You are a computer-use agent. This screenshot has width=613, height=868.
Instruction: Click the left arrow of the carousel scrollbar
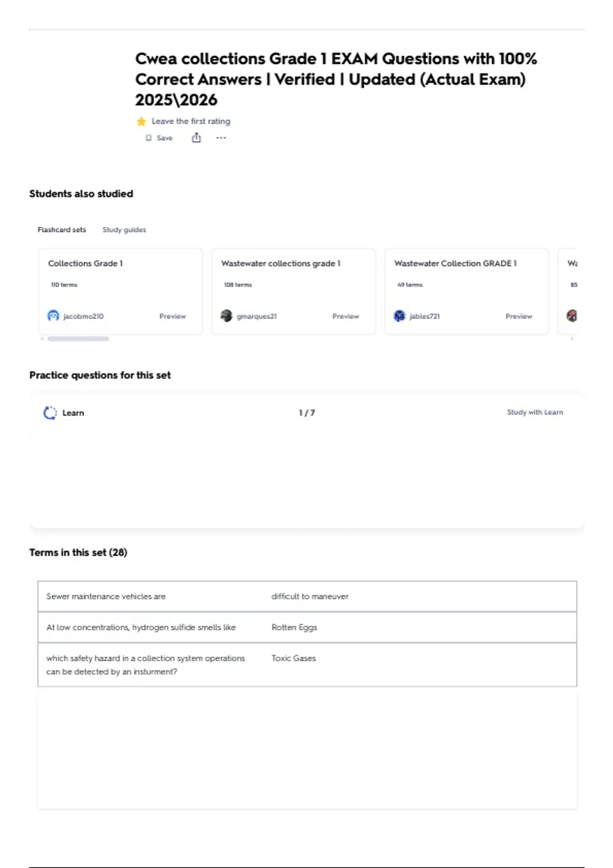[42, 339]
